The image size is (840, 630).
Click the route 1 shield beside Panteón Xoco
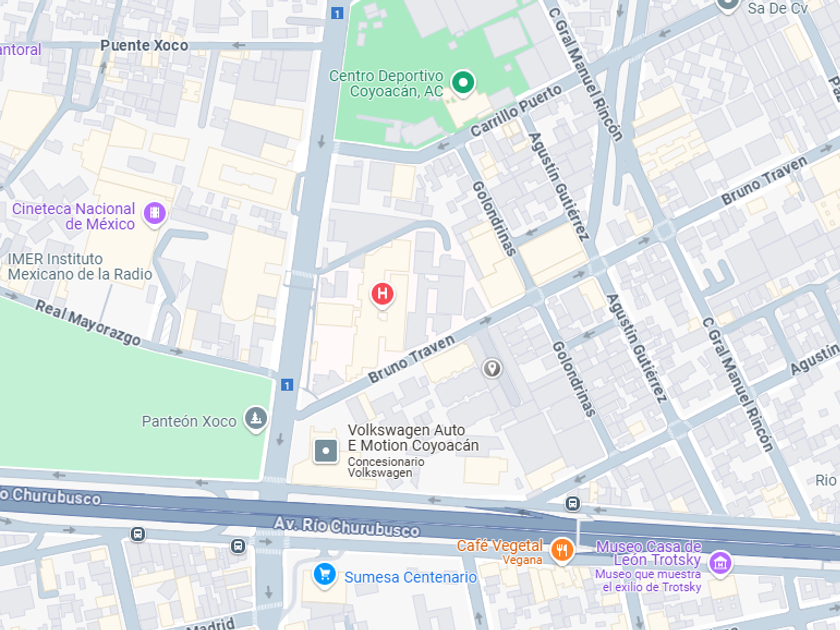pyautogui.click(x=287, y=385)
